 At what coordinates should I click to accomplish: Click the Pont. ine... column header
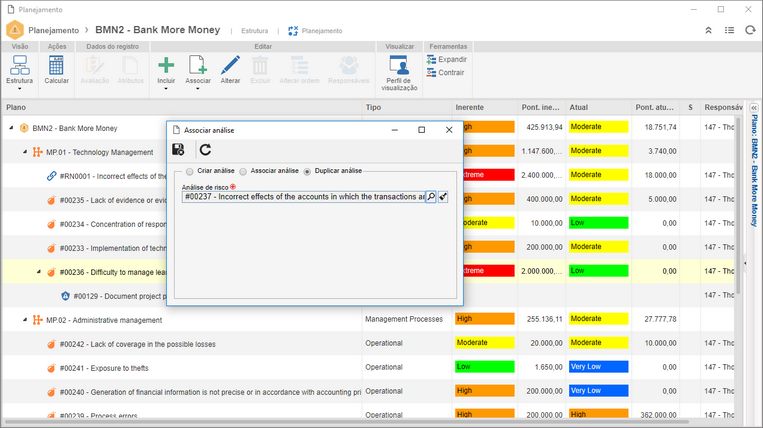tap(542, 107)
